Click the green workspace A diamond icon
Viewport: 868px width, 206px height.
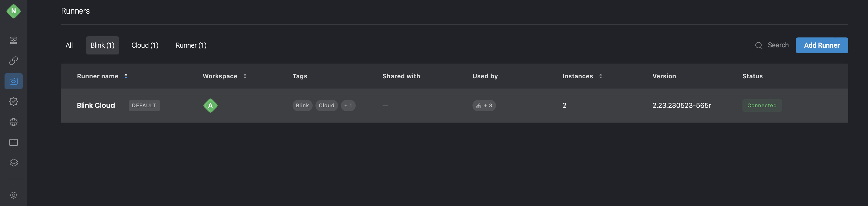[210, 105]
